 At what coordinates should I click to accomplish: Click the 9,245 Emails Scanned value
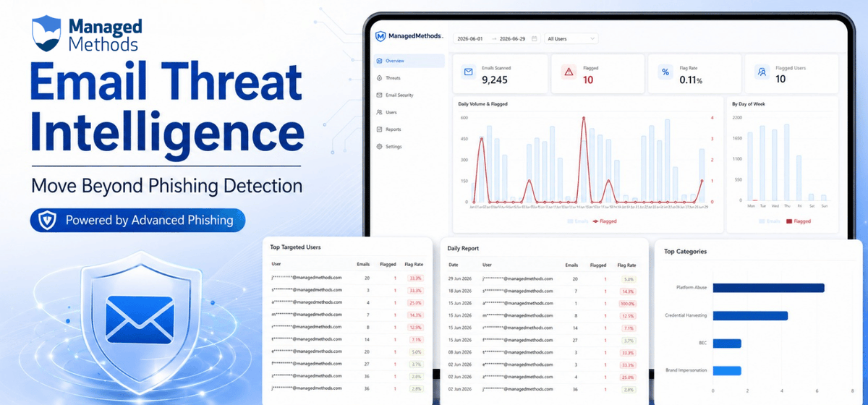[495, 80]
